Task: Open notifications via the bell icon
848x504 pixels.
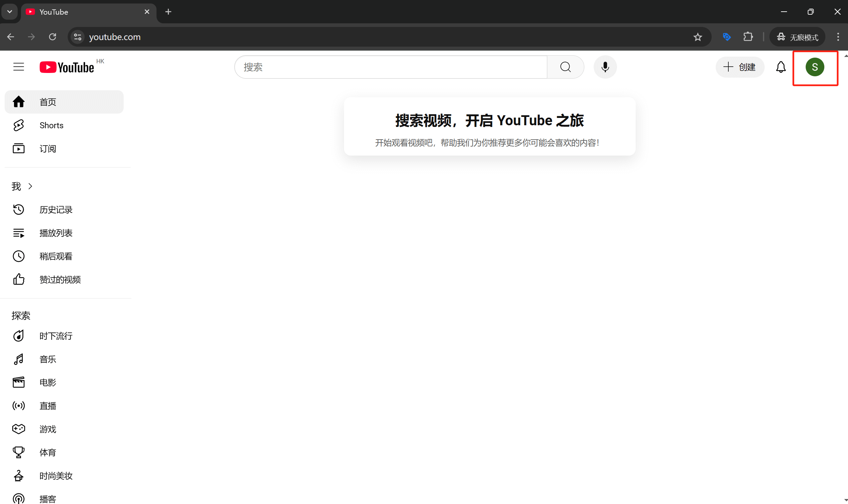Action: [x=780, y=67]
